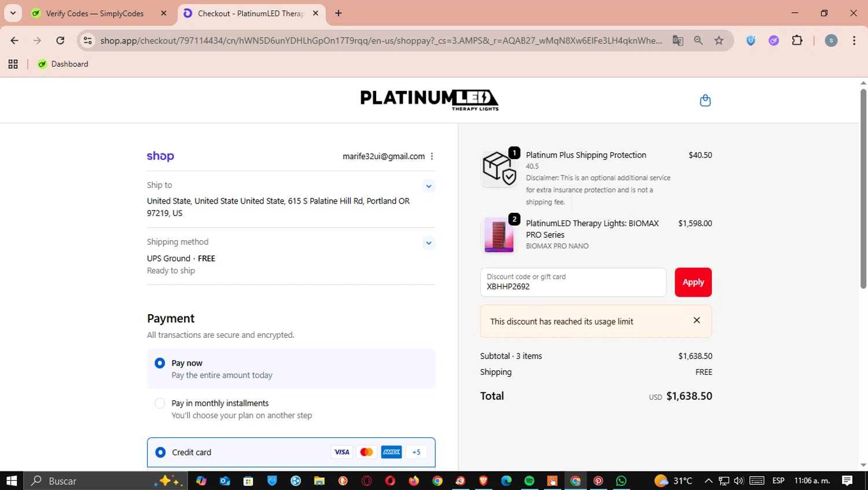Viewport: 868px width, 490px height.
Task: Click the marife32ui@gmail.com email text
Action: click(x=384, y=156)
